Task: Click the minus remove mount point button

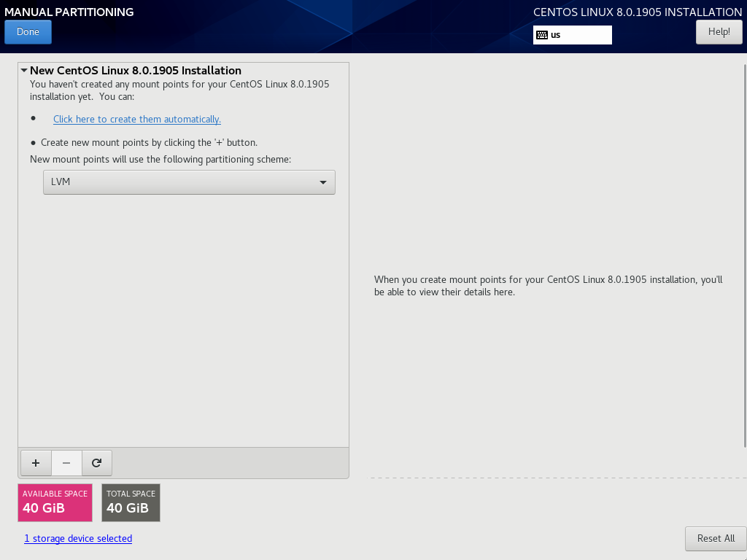Action: point(66,463)
